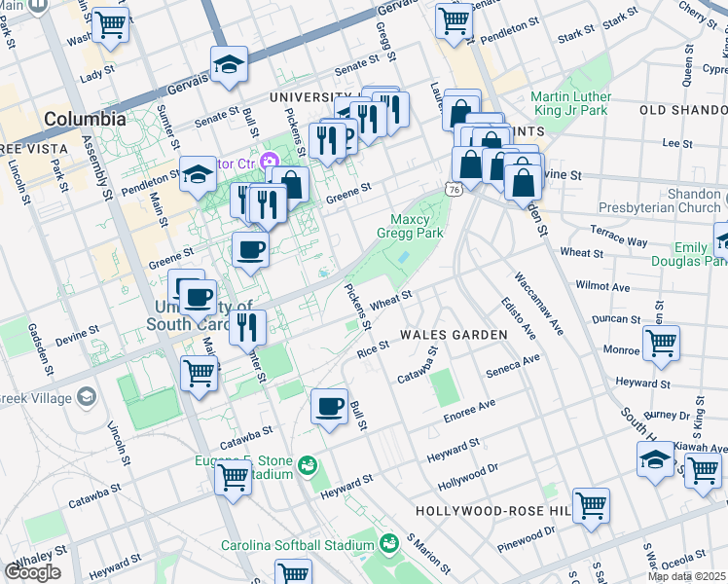Select the graduation cap marker by Pendleton St and Sumter St

click(198, 175)
